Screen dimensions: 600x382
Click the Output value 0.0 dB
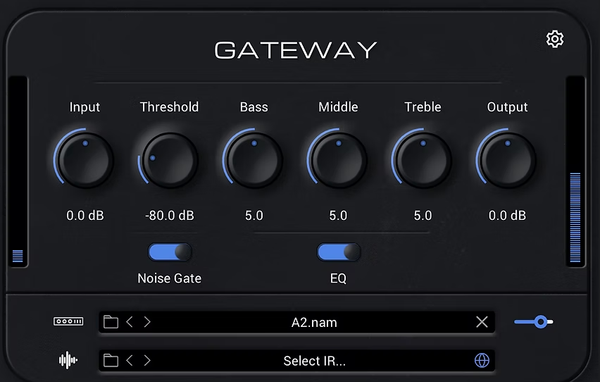(x=507, y=215)
